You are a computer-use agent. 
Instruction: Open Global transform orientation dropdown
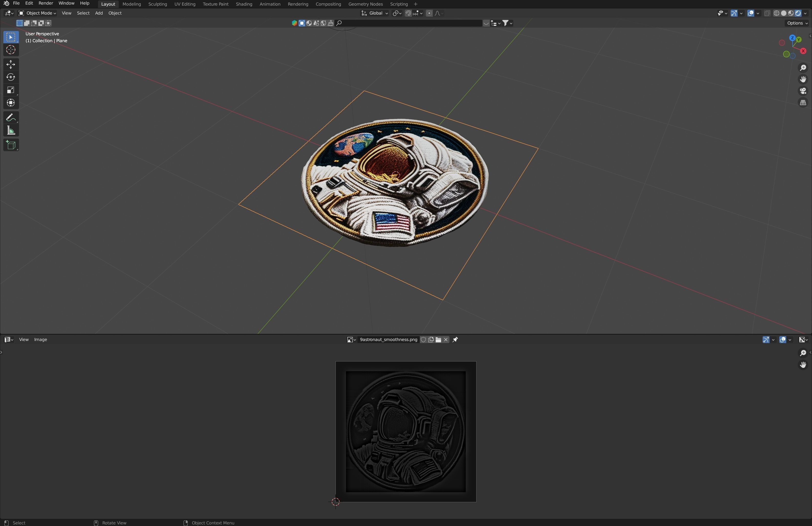(375, 13)
